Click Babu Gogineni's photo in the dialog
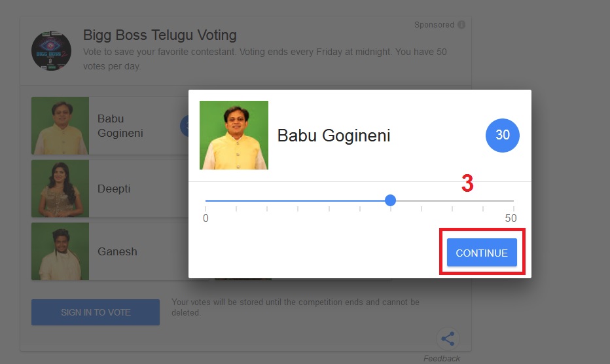The width and height of the screenshot is (610, 364). [x=234, y=135]
